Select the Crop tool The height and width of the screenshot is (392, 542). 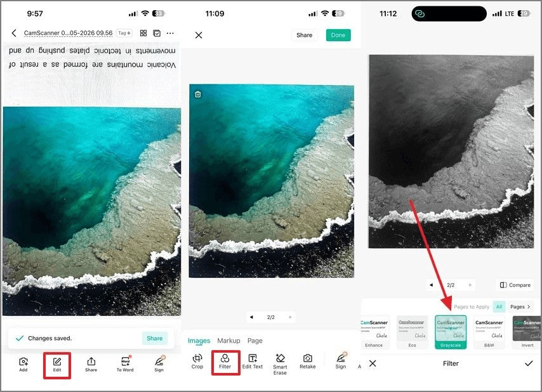[197, 362]
